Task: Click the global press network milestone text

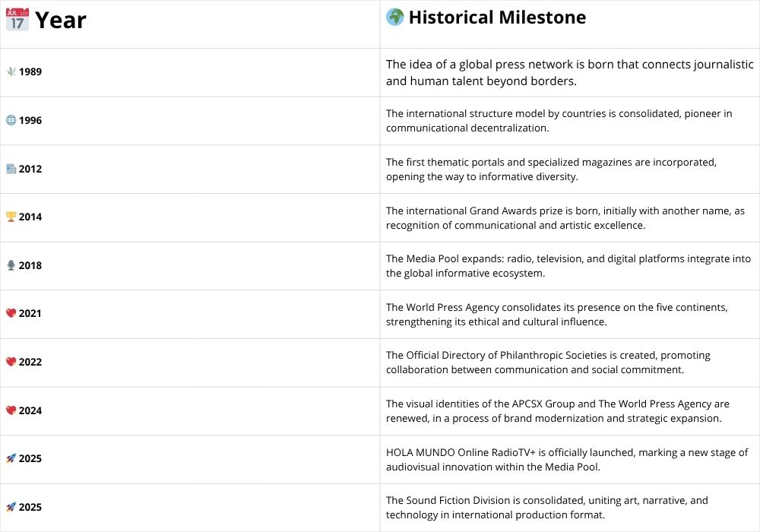Action: (569, 72)
